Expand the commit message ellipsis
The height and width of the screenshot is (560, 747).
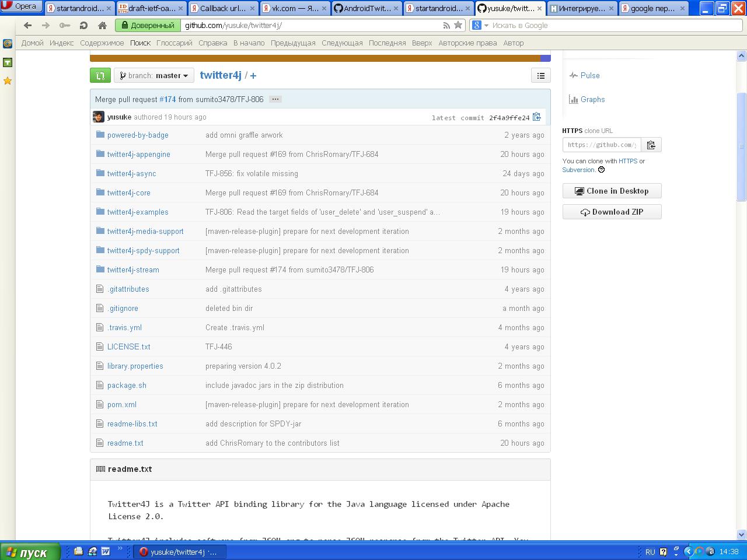pyautogui.click(x=275, y=99)
